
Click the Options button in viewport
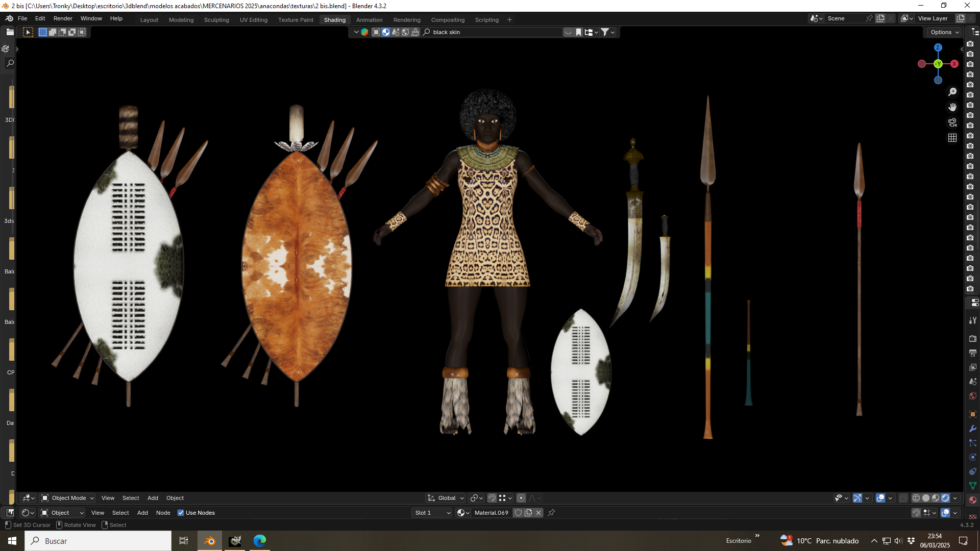point(944,32)
